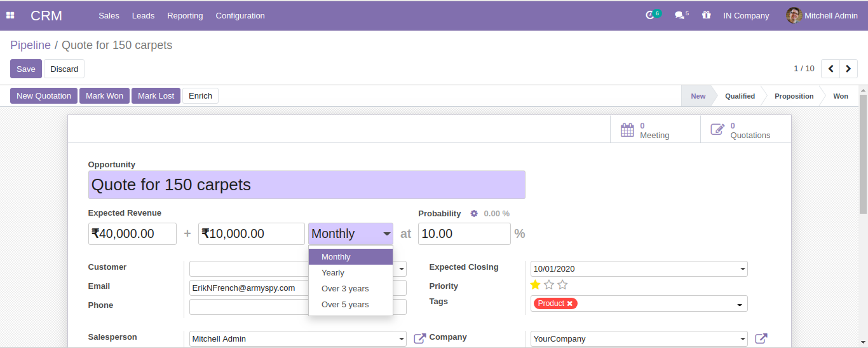
Task: Open the conversations chat icon
Action: (679, 15)
